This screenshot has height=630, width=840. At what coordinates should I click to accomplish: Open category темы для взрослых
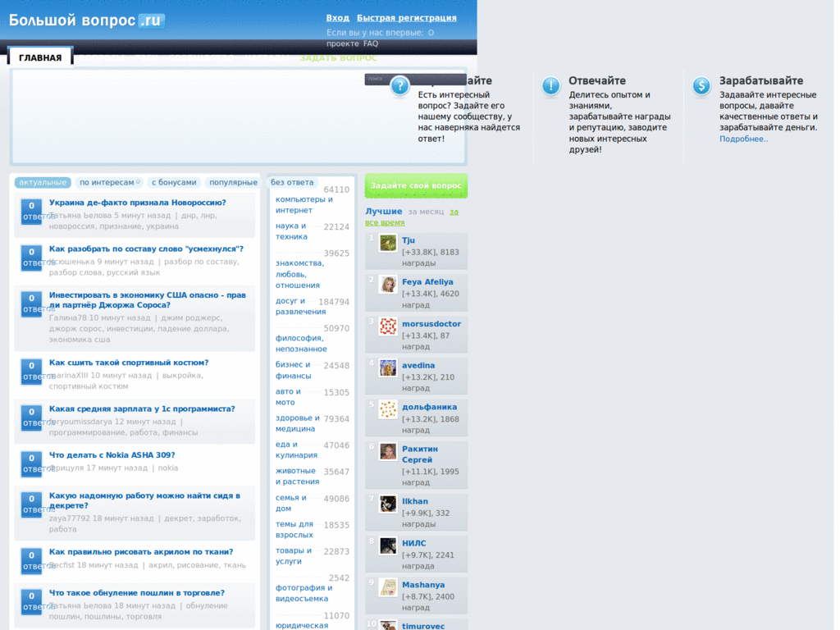pos(294,529)
